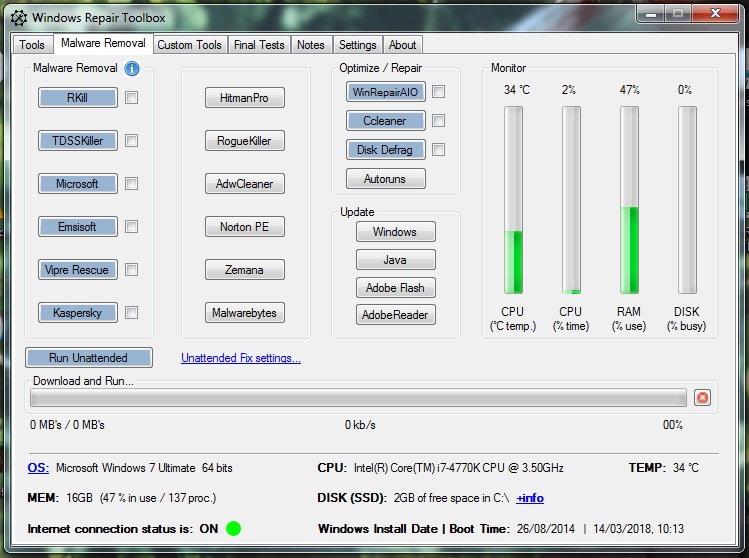
Task: Click the OS link label
Action: click(38, 467)
